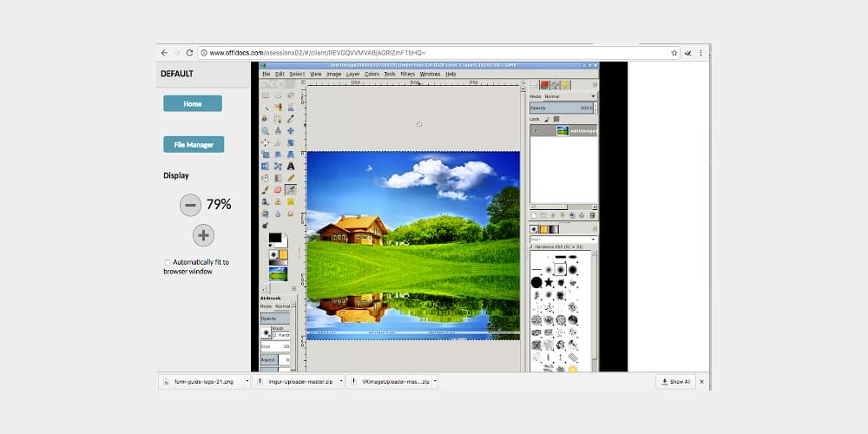The width and height of the screenshot is (868, 434).
Task: Select the Pencil tool
Action: (x=291, y=178)
